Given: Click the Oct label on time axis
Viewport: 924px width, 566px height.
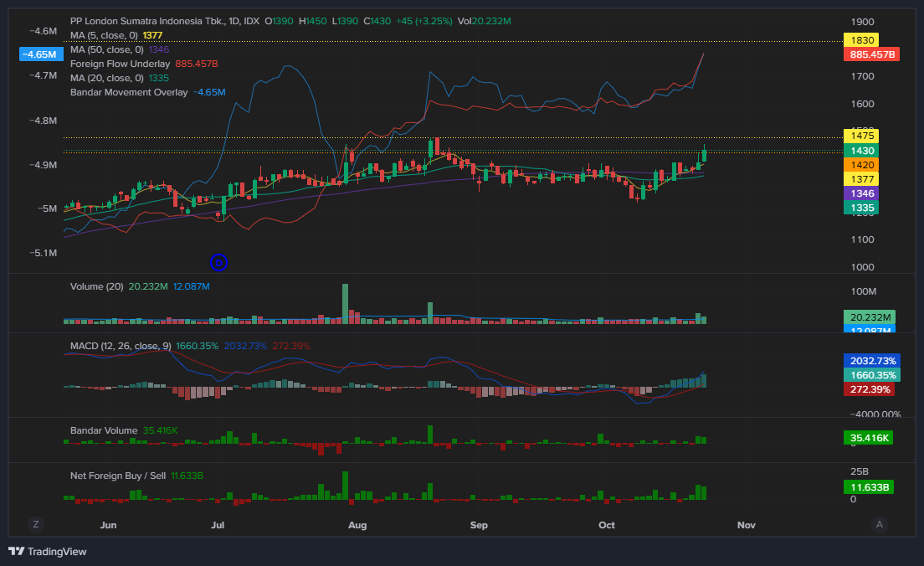Looking at the screenshot, I should point(606,525).
